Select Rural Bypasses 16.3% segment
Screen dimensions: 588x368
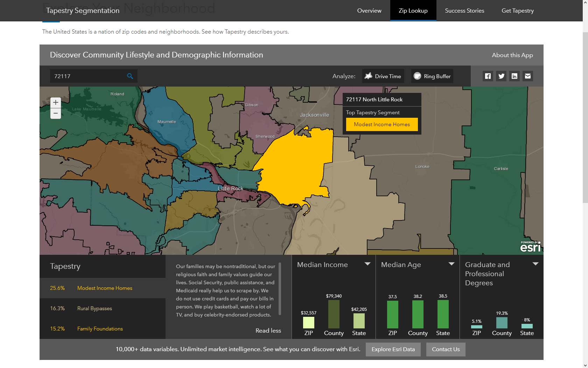(103, 308)
